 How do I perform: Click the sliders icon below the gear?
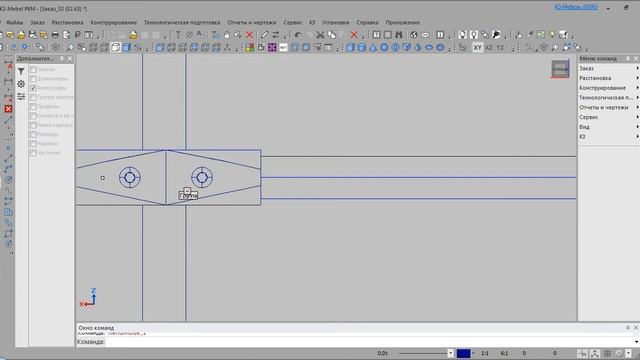(x=21, y=97)
